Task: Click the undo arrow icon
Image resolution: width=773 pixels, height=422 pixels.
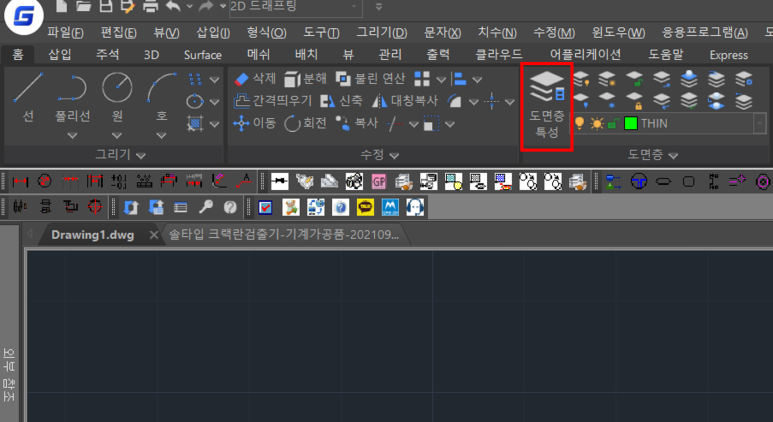Action: point(174,6)
